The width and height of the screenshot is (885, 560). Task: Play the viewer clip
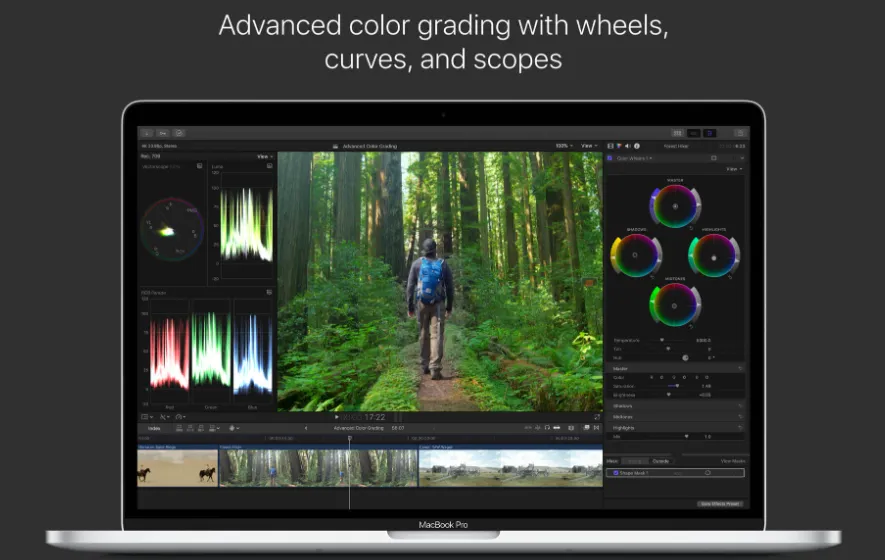tap(337, 417)
